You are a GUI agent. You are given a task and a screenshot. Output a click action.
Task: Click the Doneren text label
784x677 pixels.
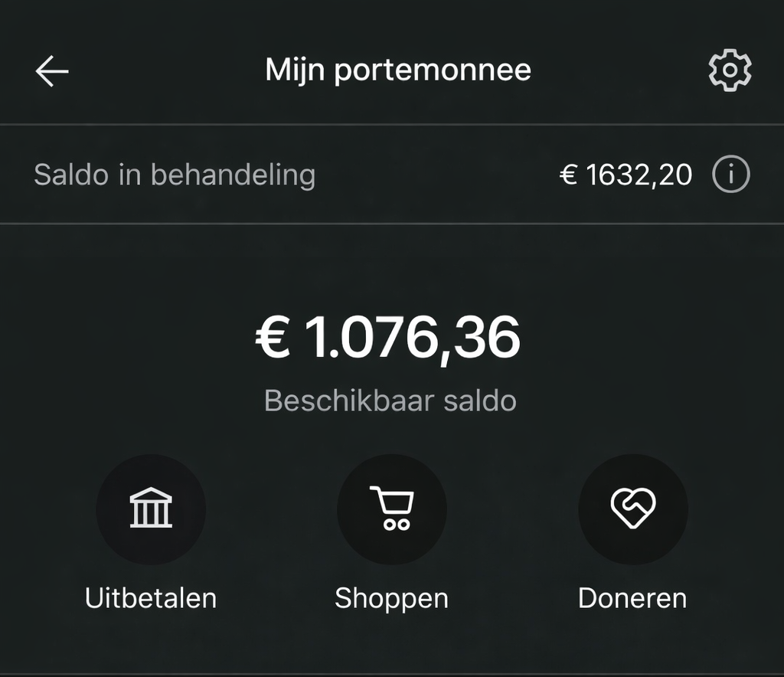(632, 598)
